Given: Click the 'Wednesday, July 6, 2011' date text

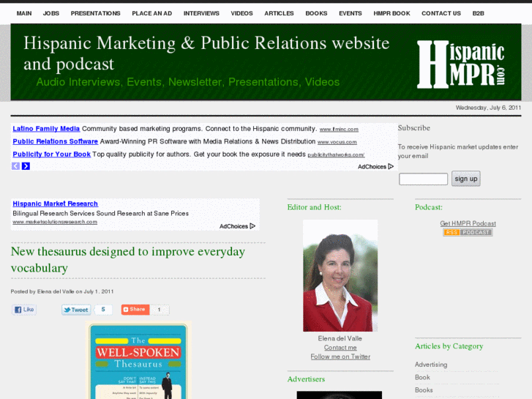Looking at the screenshot, I should click(488, 108).
